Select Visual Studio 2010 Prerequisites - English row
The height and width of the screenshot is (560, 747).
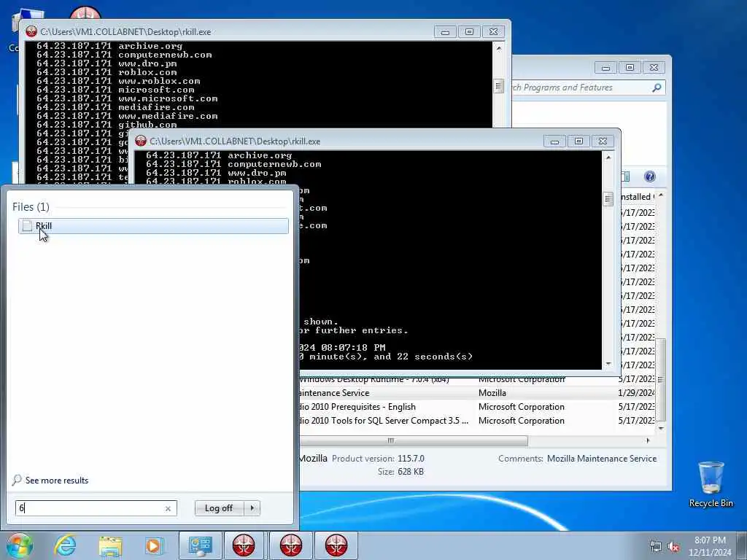pos(477,407)
